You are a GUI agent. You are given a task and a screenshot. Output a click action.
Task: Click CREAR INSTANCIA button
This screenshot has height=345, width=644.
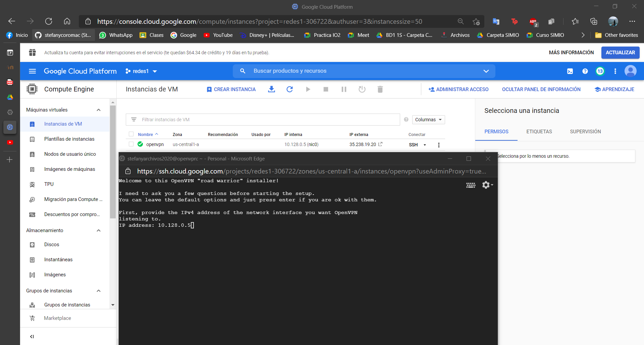231,89
